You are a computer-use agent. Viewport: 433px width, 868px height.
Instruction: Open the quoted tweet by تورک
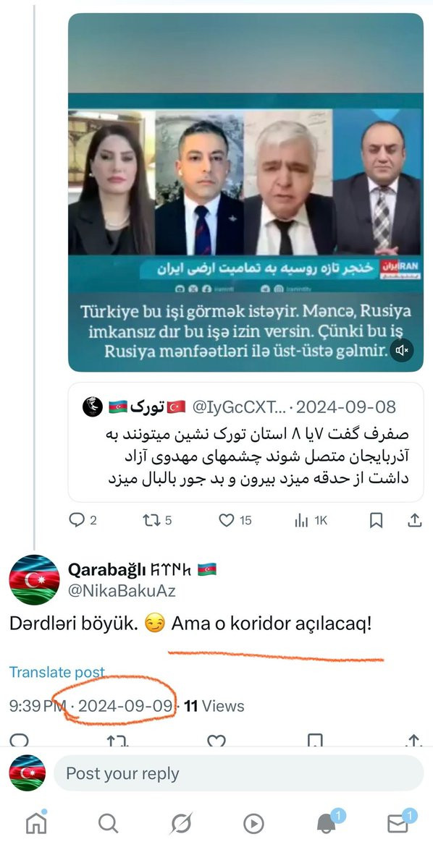(x=245, y=442)
